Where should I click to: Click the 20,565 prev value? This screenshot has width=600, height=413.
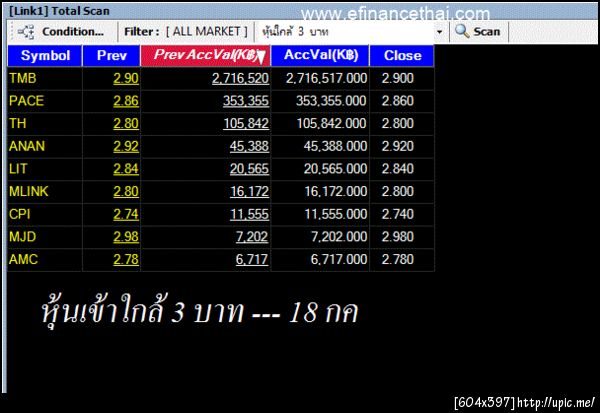[249, 169]
